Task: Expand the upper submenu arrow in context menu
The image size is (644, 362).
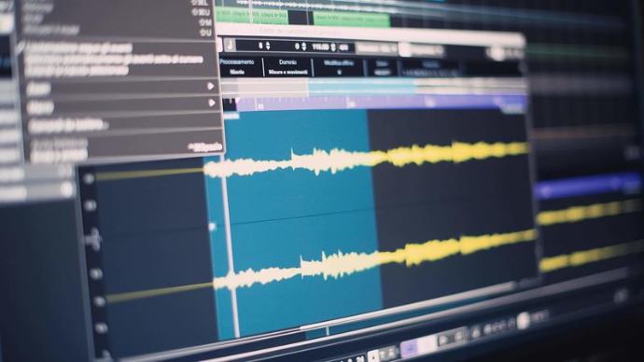Action: pyautogui.click(x=211, y=86)
